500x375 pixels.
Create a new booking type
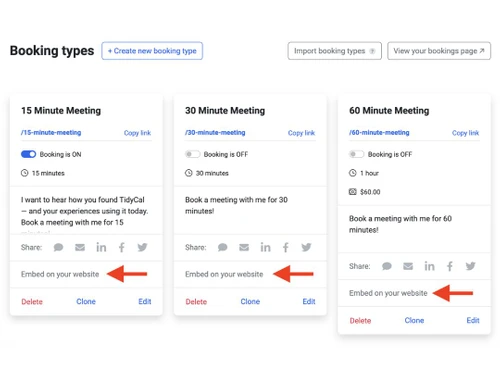(152, 51)
